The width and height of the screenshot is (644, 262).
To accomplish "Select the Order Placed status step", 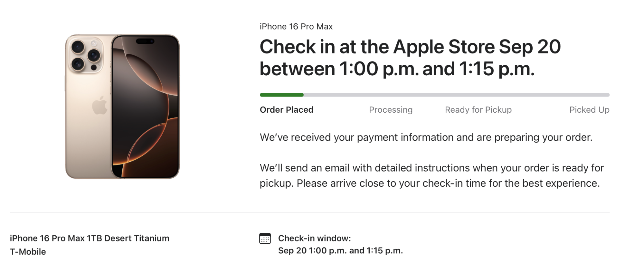I will pos(286,110).
